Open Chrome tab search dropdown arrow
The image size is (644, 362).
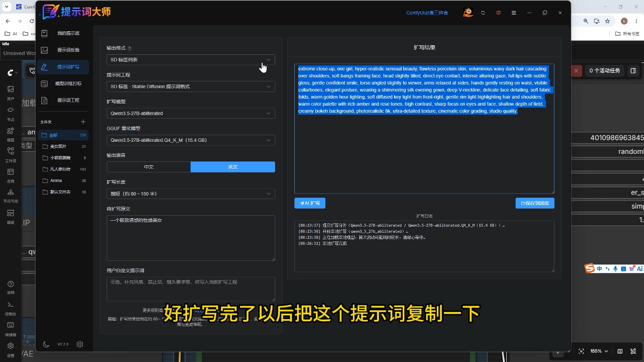pyautogui.click(x=7, y=7)
